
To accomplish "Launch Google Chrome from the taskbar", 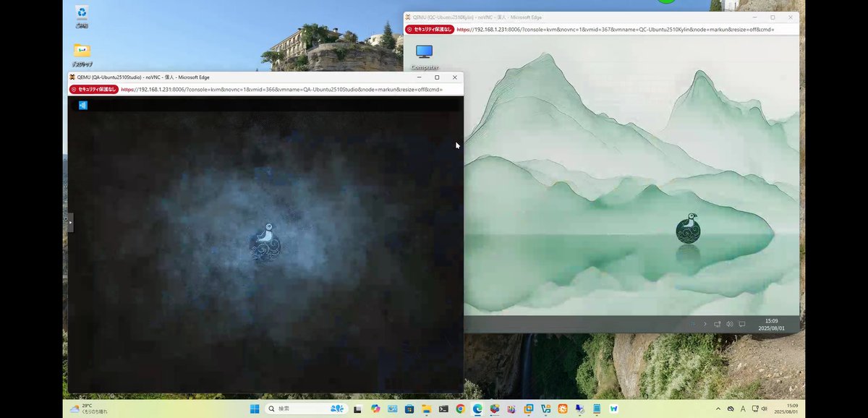I will click(460, 409).
